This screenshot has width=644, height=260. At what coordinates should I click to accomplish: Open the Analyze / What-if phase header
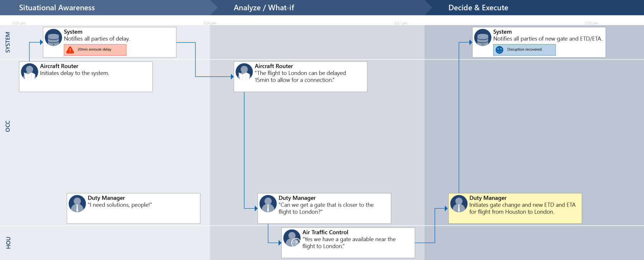point(264,8)
